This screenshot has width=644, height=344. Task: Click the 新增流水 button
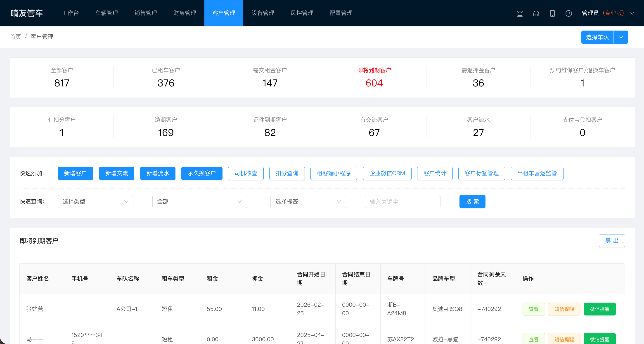point(158,173)
